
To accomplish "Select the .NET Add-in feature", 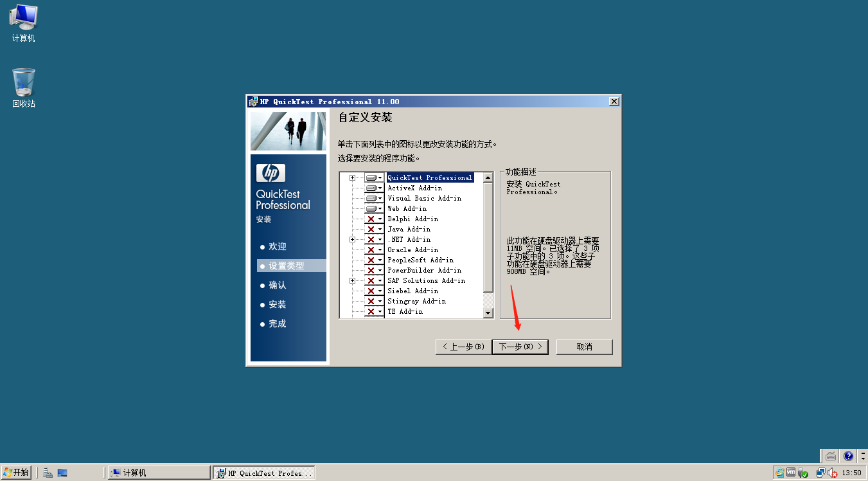I will click(409, 239).
